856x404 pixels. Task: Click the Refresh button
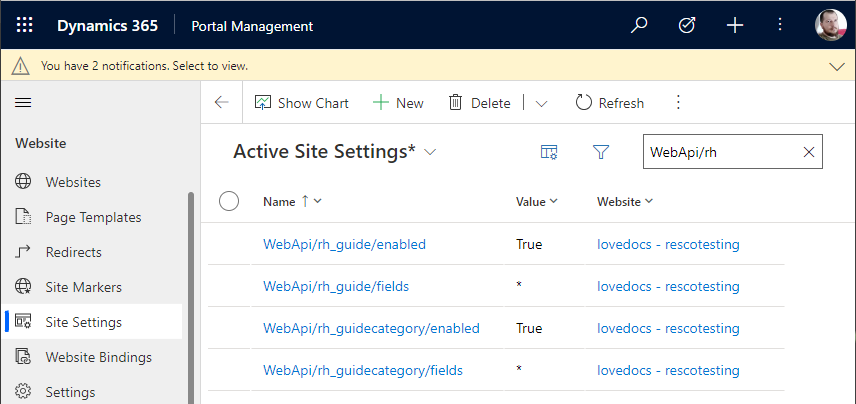609,103
